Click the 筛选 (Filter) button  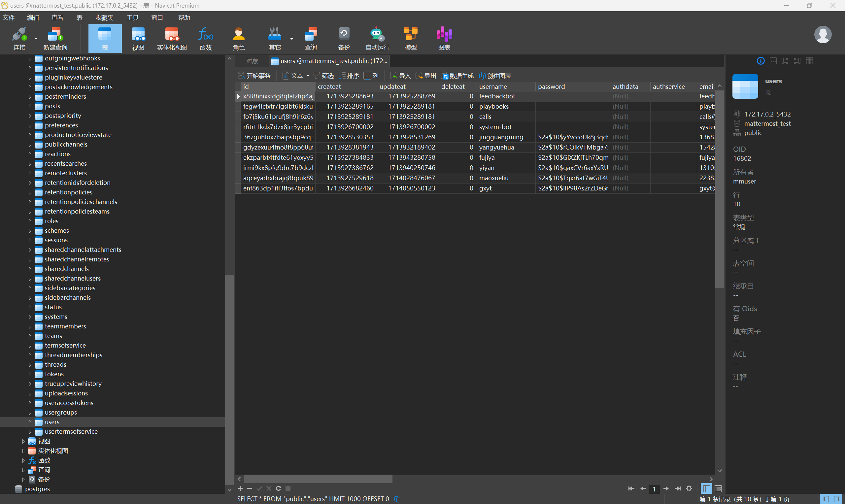coord(323,76)
